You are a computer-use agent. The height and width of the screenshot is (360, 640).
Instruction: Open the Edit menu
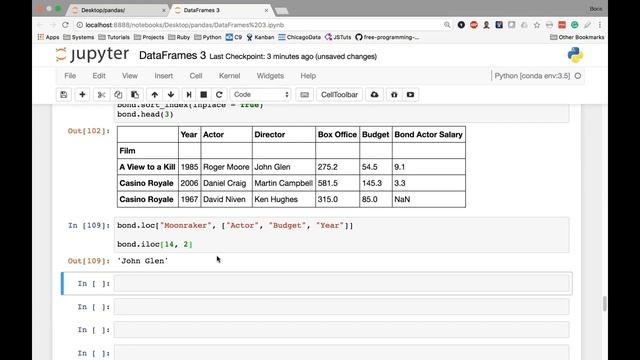[x=99, y=76]
